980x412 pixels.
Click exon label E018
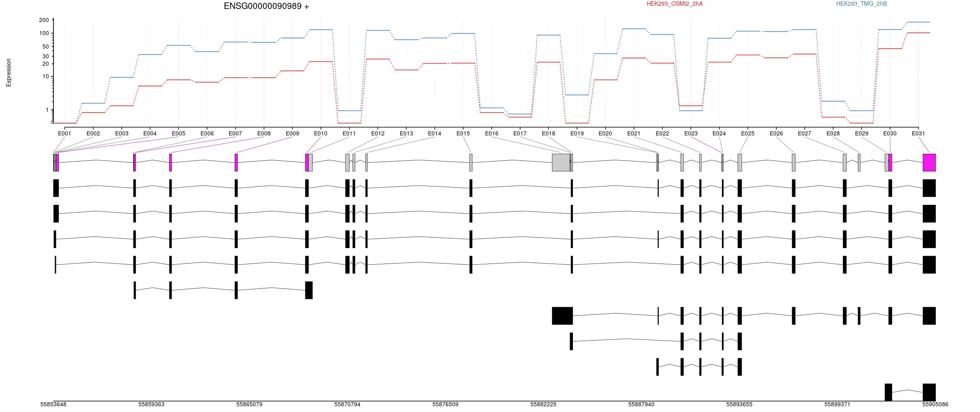click(x=548, y=133)
